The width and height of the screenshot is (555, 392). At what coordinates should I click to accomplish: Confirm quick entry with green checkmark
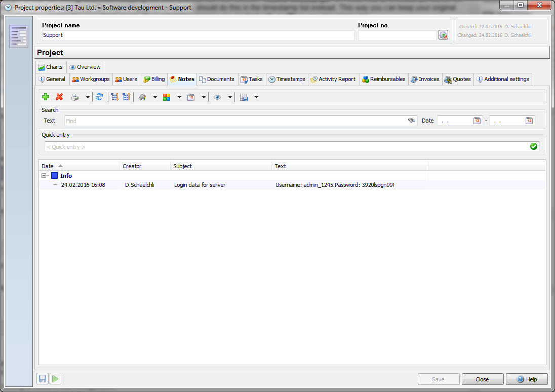[534, 146]
